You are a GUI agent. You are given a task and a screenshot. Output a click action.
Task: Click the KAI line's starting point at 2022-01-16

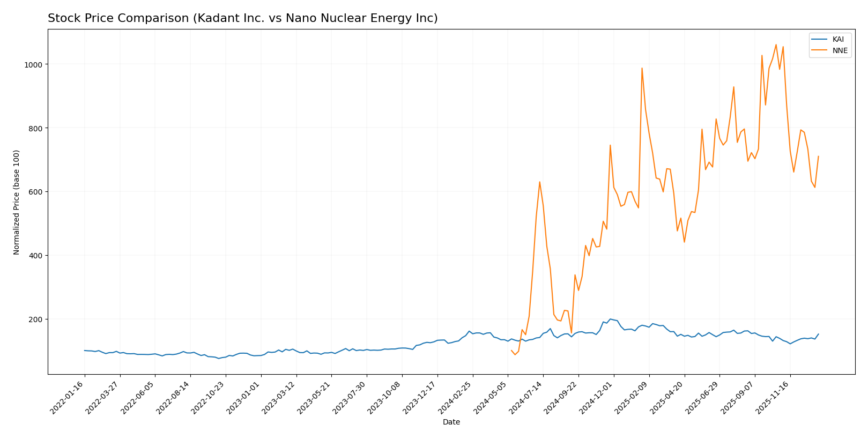(85, 351)
